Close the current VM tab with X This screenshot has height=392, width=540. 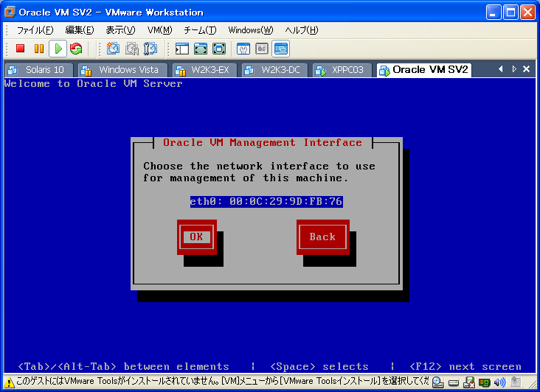(x=526, y=69)
